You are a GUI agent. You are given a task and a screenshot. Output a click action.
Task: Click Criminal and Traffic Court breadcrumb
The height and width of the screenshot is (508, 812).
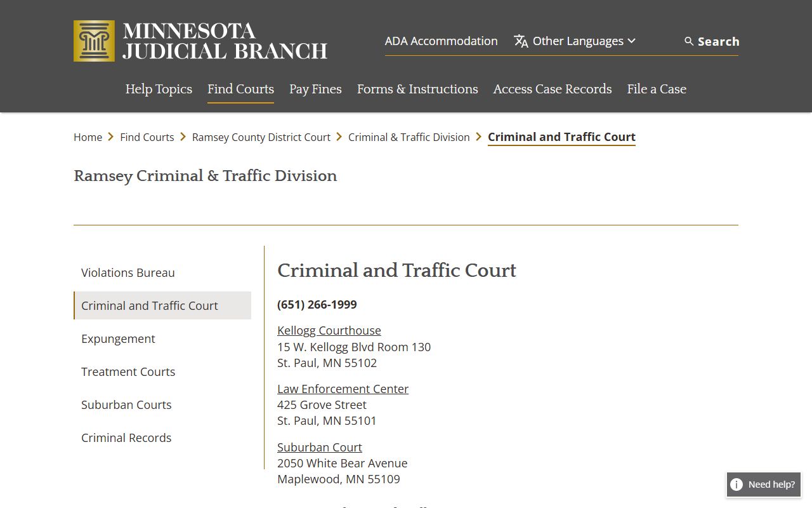point(561,137)
